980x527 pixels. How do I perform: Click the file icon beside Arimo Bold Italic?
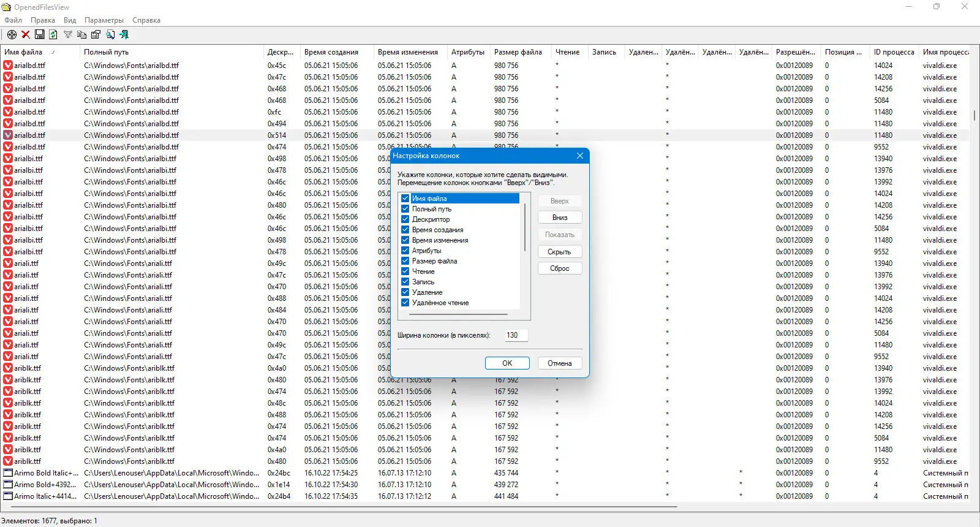[x=8, y=473]
